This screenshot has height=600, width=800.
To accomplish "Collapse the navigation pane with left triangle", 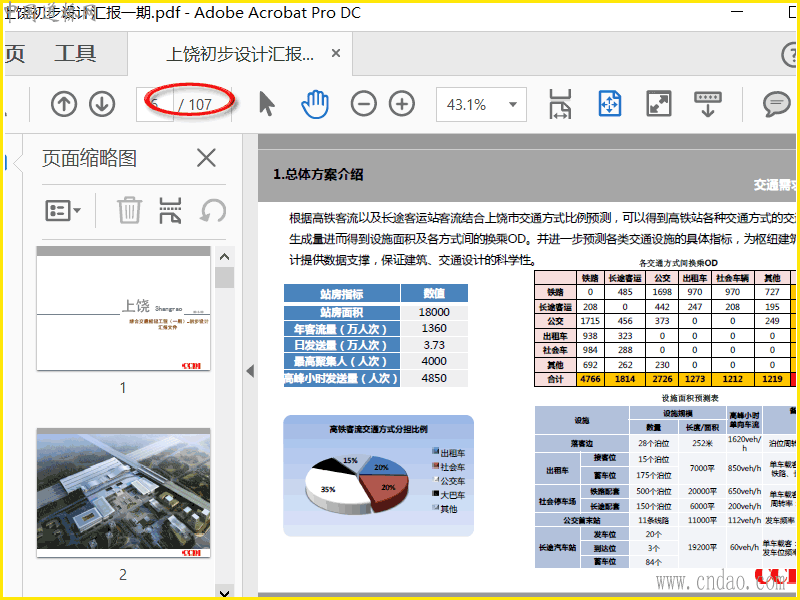I will point(250,371).
